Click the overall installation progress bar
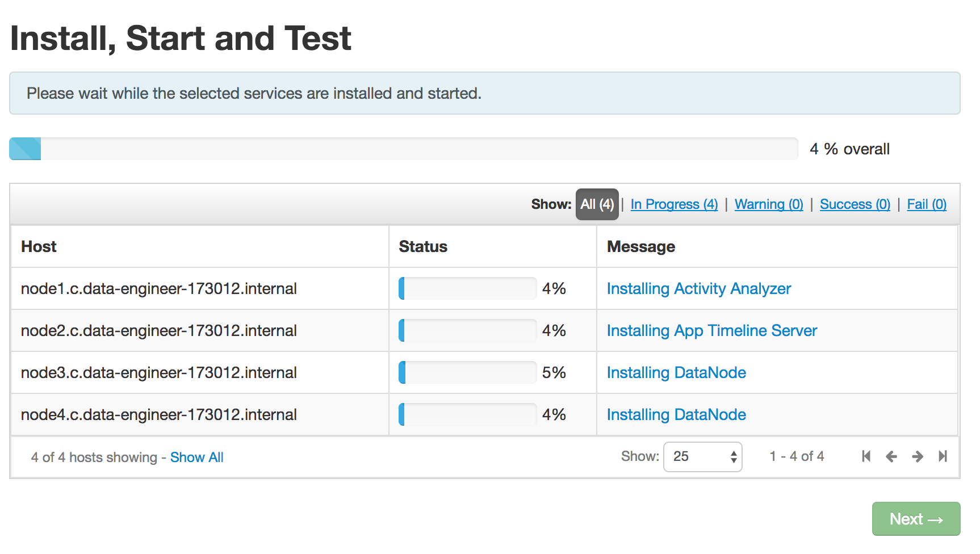 click(x=403, y=149)
